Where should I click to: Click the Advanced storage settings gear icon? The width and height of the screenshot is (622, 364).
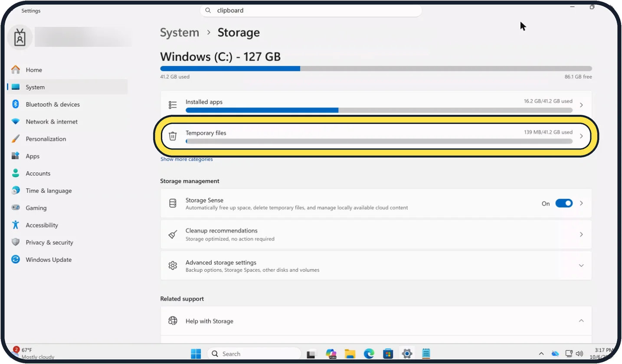[173, 265]
